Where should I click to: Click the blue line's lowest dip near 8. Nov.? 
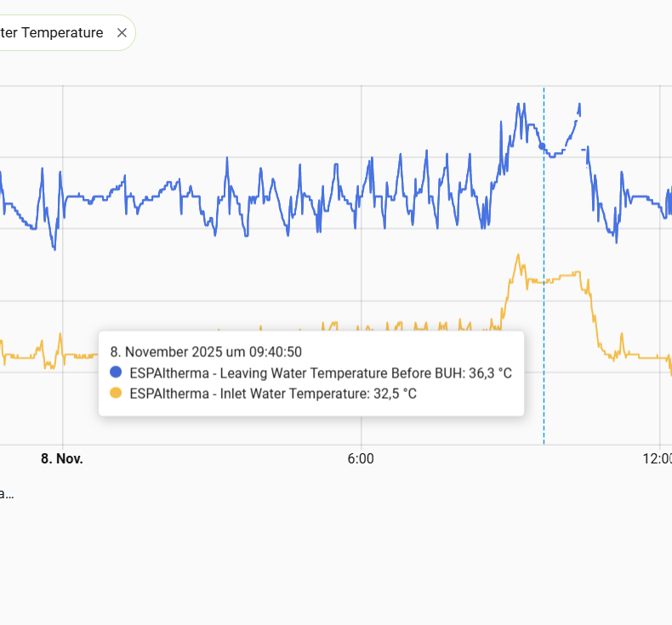tap(54, 248)
